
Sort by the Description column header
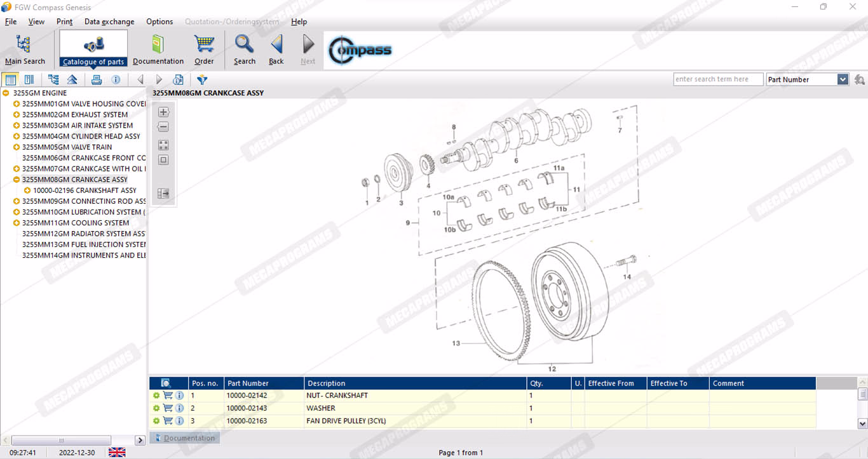[416, 383]
